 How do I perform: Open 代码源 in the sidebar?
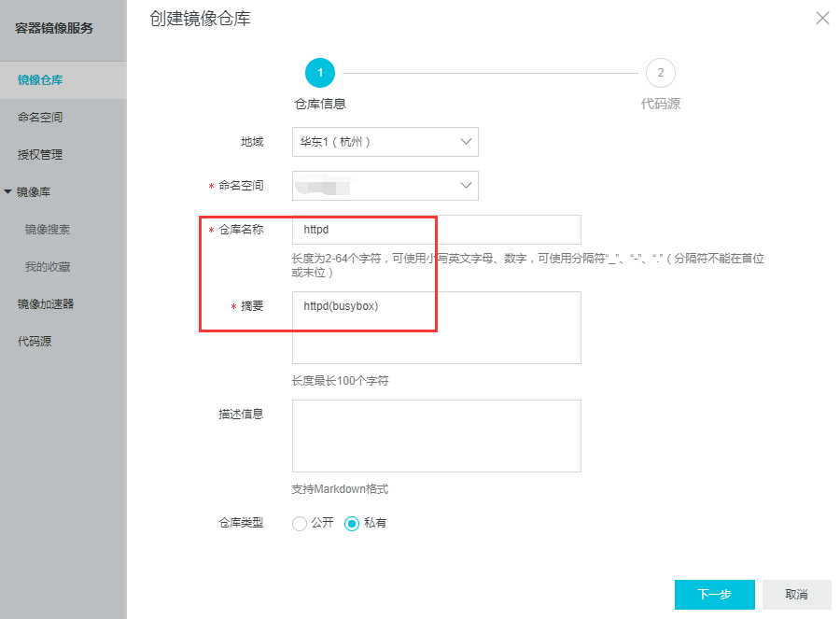point(35,342)
